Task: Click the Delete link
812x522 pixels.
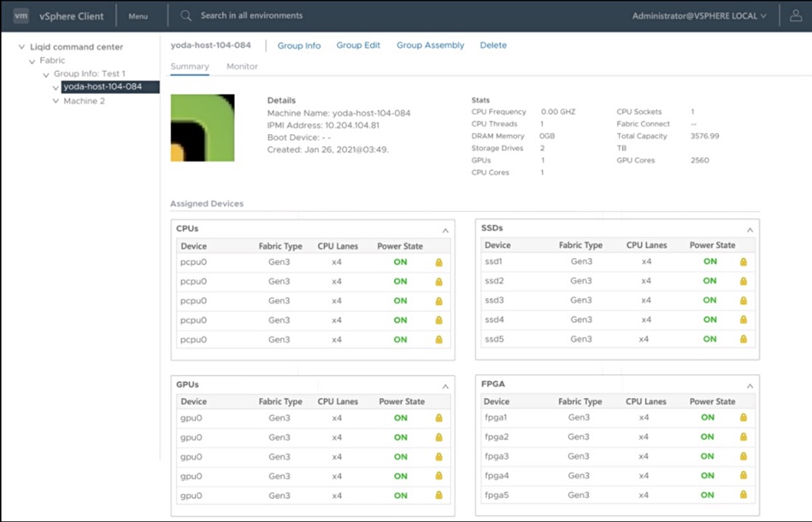Action: [x=493, y=45]
